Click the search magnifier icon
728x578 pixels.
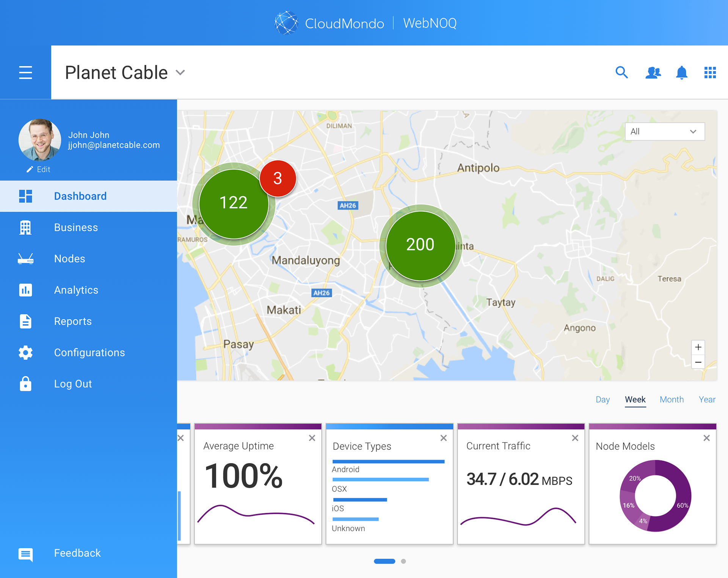pyautogui.click(x=622, y=72)
